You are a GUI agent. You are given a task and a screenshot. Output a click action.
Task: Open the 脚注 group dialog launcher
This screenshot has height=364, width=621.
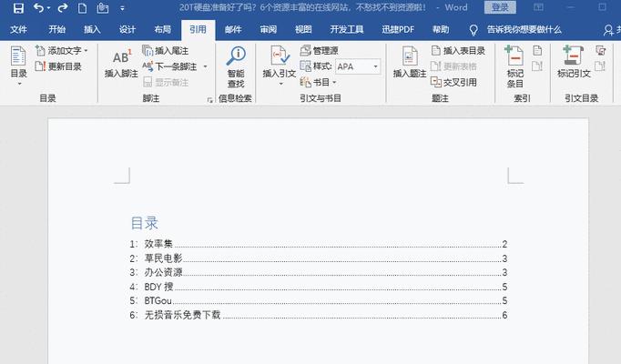click(x=210, y=100)
